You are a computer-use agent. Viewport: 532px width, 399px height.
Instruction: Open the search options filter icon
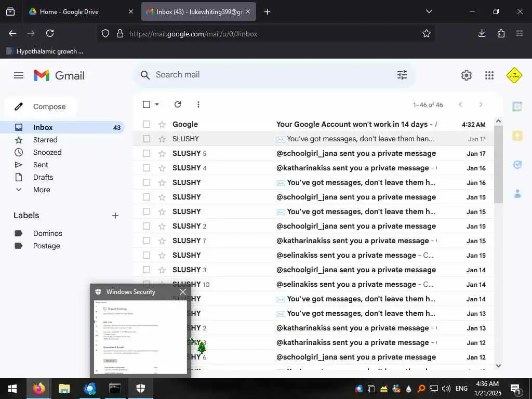tap(402, 75)
